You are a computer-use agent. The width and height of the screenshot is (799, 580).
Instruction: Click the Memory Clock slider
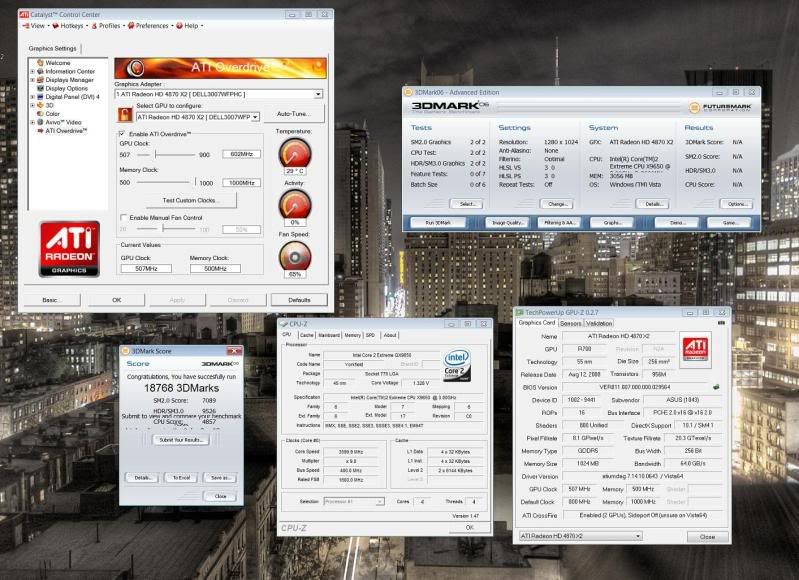[x=167, y=182]
